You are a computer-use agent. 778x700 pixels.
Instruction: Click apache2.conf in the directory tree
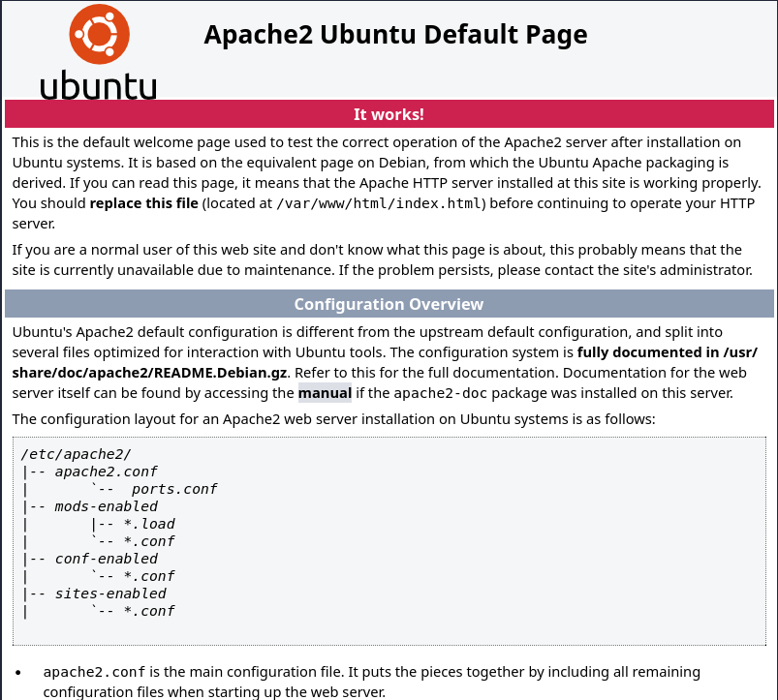[106, 472]
